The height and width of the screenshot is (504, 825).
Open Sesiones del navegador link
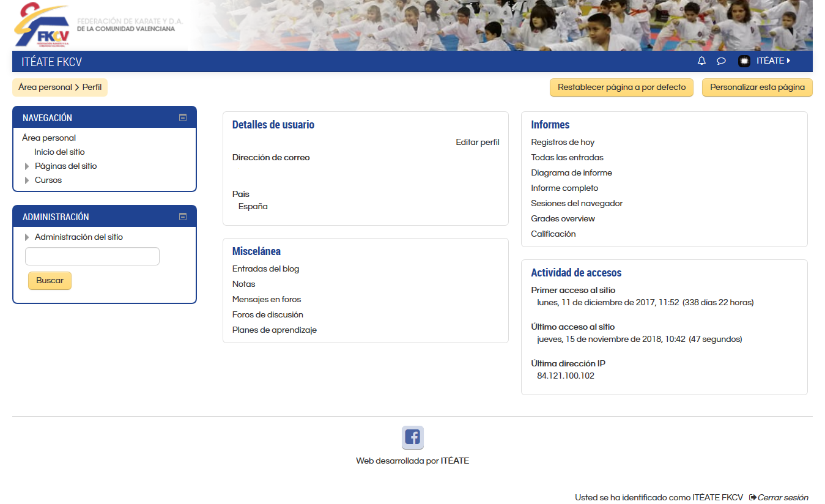(x=577, y=204)
